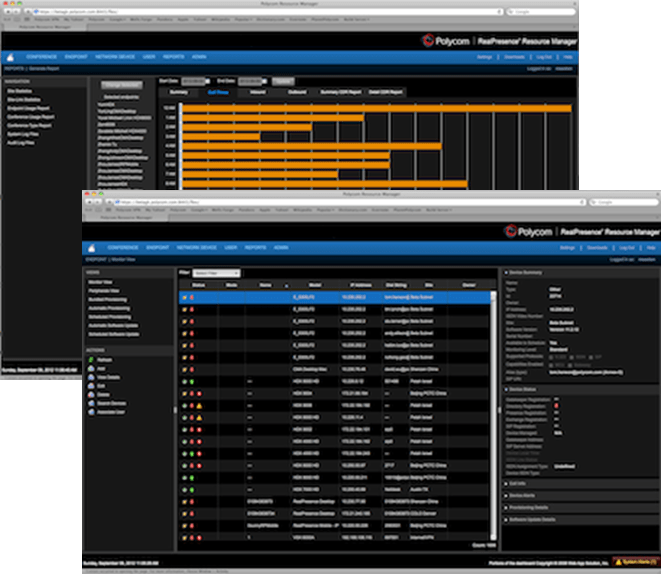Click the Help link in front window
Image resolution: width=661 pixels, height=574 pixels.
coord(651,248)
